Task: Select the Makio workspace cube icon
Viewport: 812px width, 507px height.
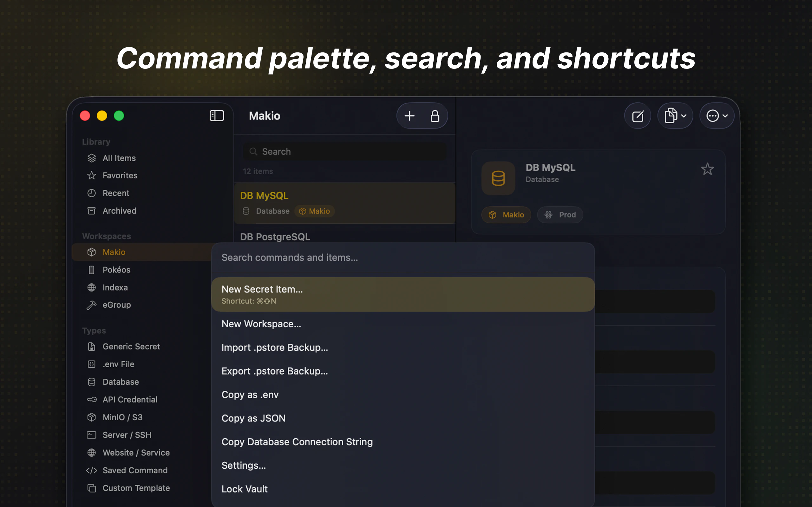Action: coord(92,252)
